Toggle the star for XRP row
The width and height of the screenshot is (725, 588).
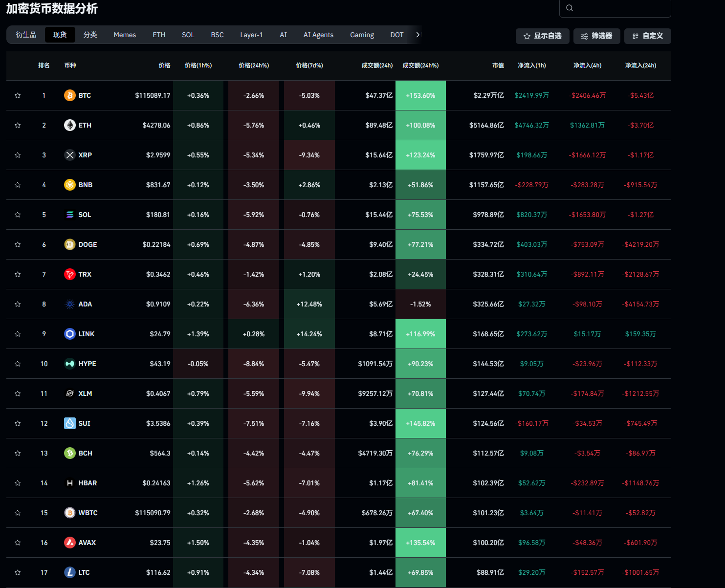point(18,155)
